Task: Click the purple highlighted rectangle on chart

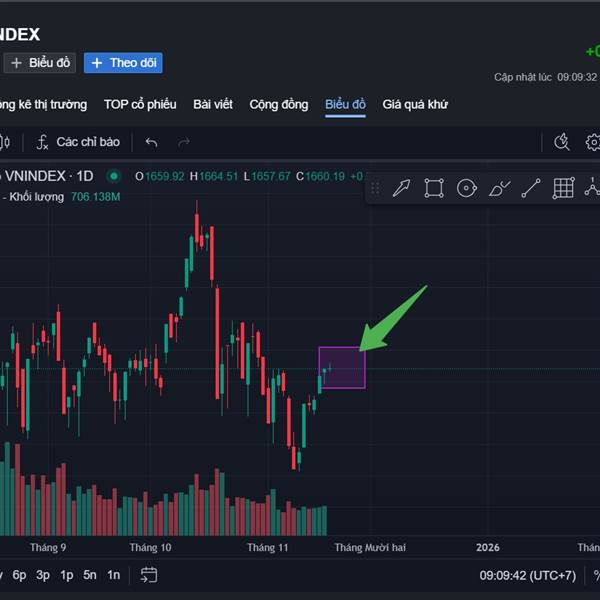Action: click(342, 367)
